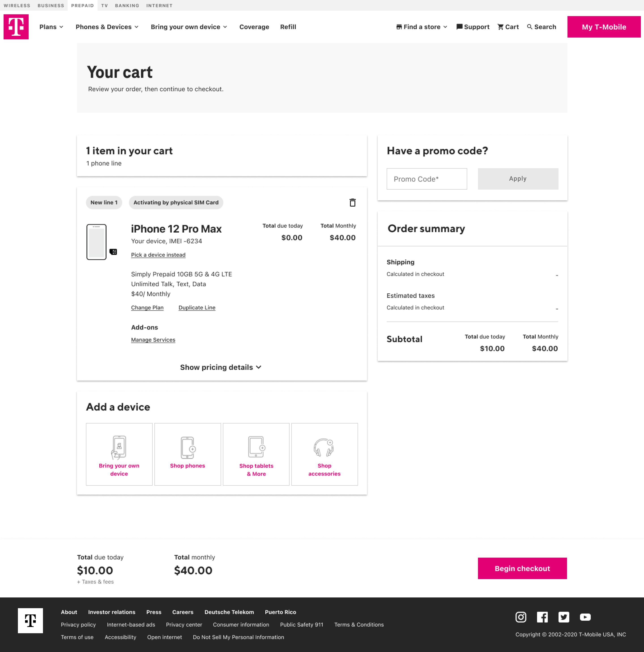Open the YouTube social icon
Image resolution: width=644 pixels, height=652 pixels.
pos(585,617)
